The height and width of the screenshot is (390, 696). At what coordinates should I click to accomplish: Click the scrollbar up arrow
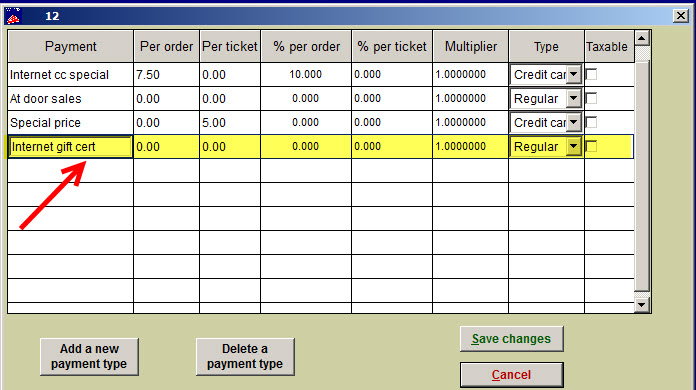click(642, 39)
